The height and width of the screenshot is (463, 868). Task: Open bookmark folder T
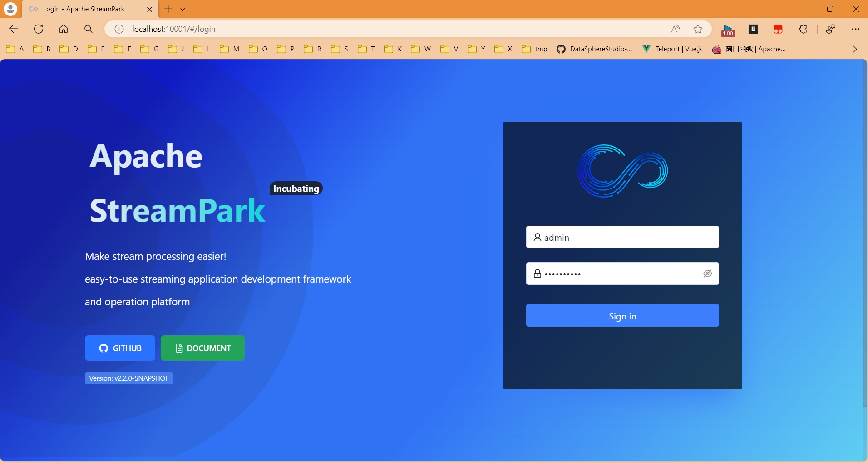point(366,49)
